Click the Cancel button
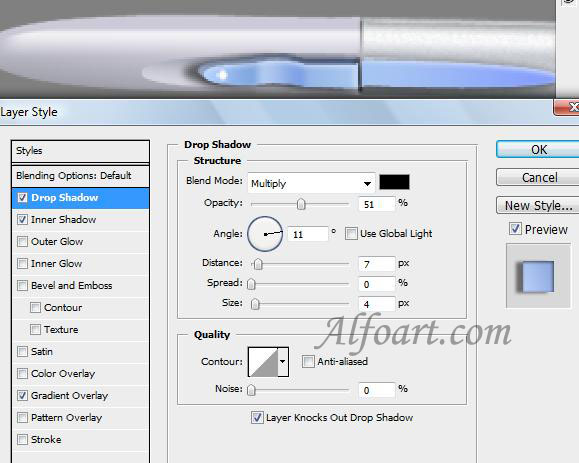Viewport: 579px width, 463px height. click(538, 178)
